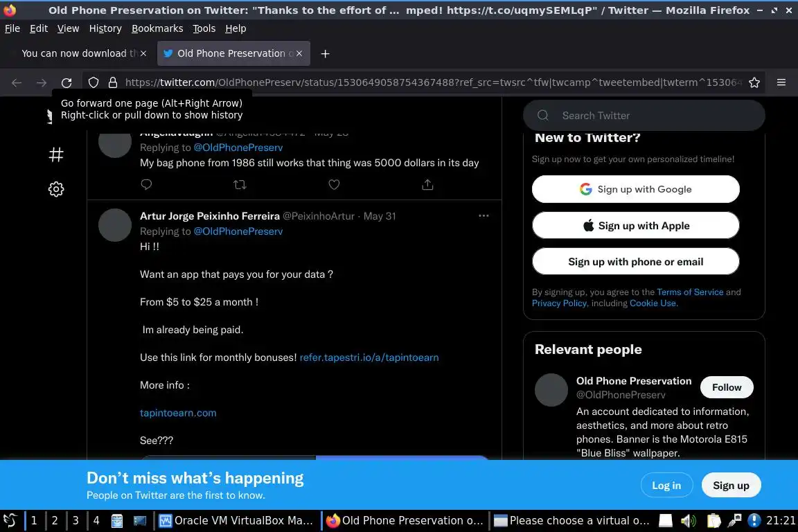
Task: Open the Tools menu
Action: (x=204, y=28)
